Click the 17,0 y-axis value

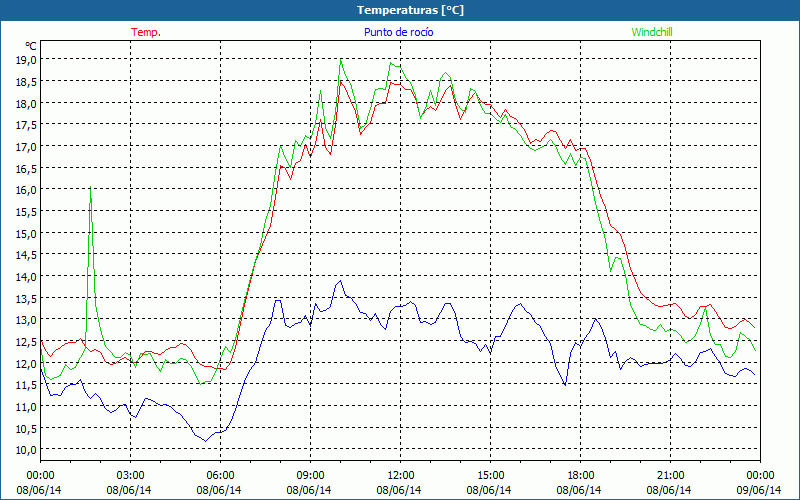(x=27, y=147)
